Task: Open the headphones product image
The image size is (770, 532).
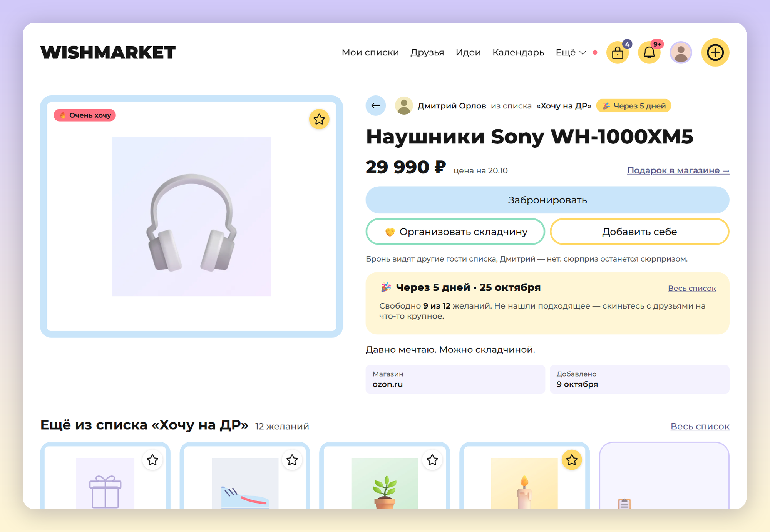Action: tap(191, 217)
